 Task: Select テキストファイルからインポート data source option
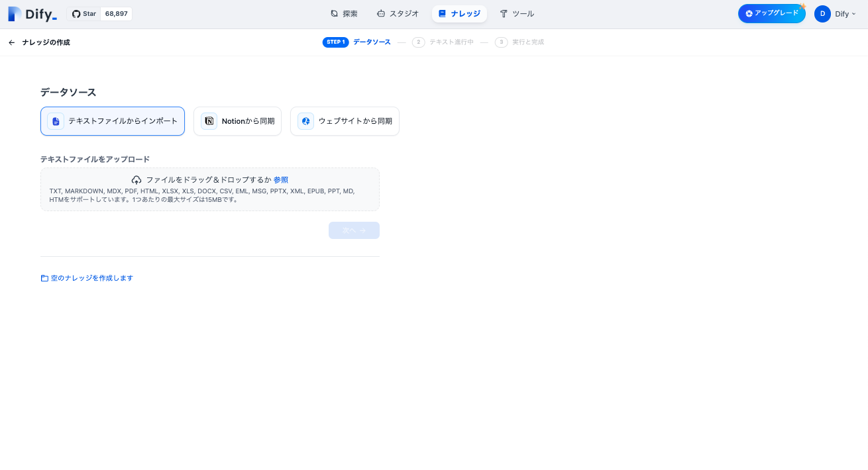[113, 121]
